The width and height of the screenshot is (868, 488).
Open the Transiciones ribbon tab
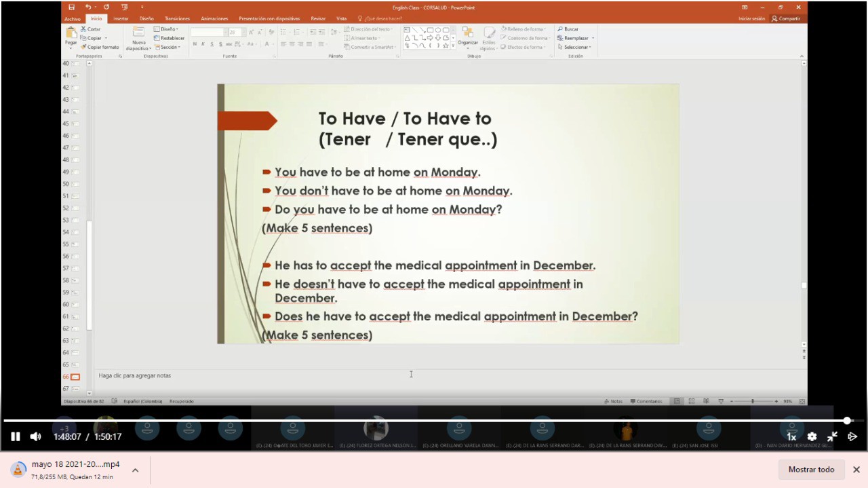tap(177, 18)
